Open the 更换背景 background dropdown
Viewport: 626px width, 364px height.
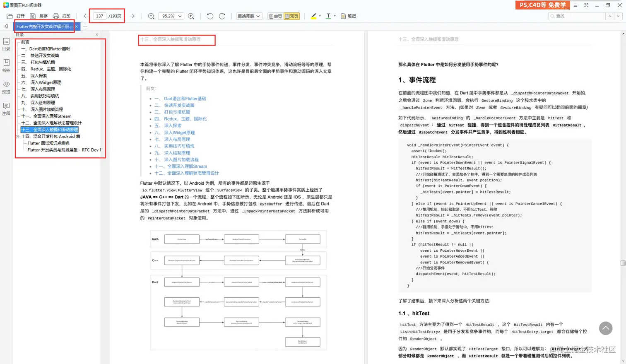point(249,16)
